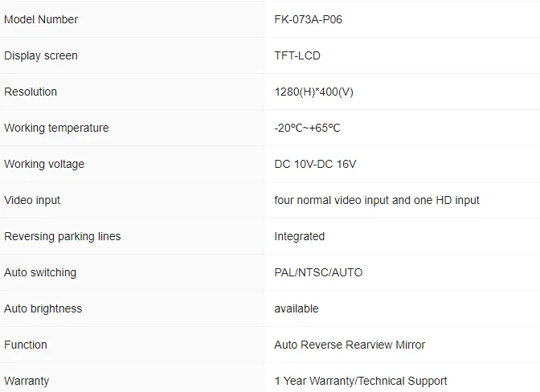
Task: Select the Auto Reverse Rearview Mirror value
Action: (x=350, y=345)
